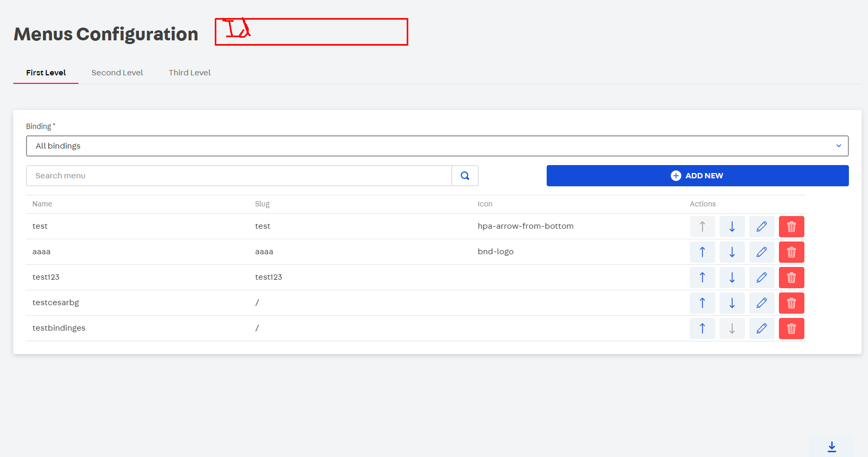Edit the 'test123' menu entry

click(x=762, y=278)
